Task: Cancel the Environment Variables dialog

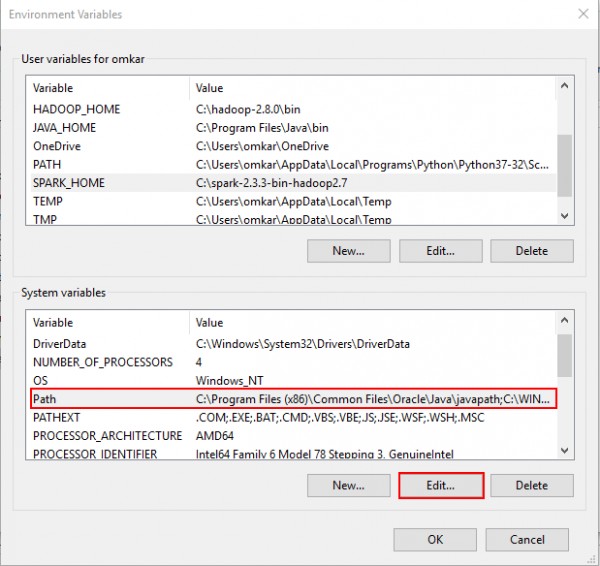Action: [x=527, y=539]
